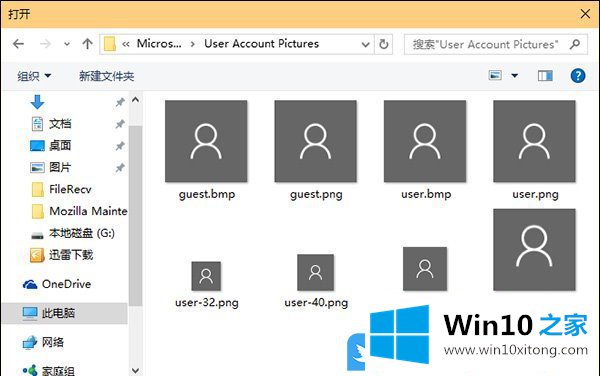Image resolution: width=600 pixels, height=376 pixels.
Task: Click 新建文件夹 button
Action: coord(106,76)
